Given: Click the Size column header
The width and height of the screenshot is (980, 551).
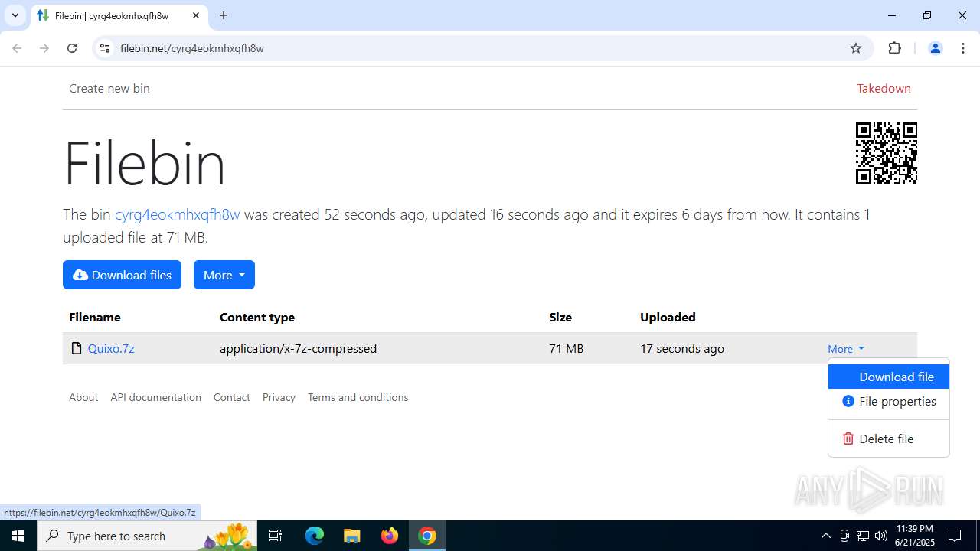Looking at the screenshot, I should click(x=560, y=317).
